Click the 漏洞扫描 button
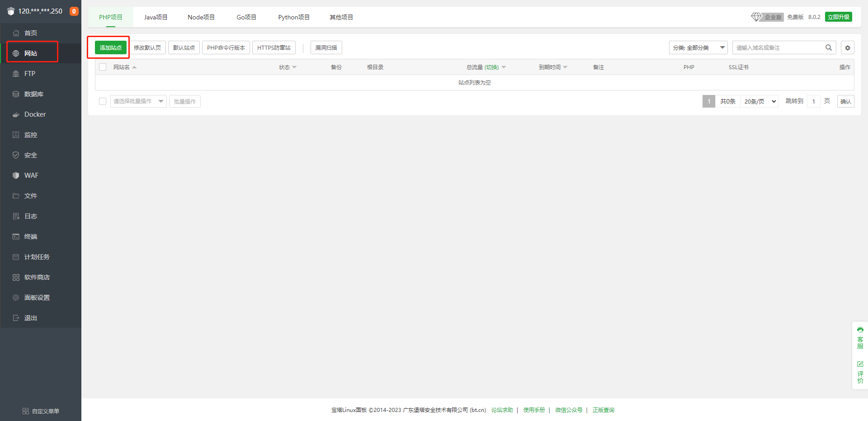The image size is (868, 421). pos(326,47)
